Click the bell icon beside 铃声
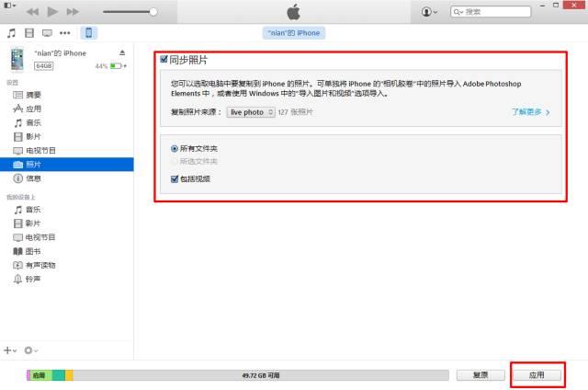This screenshot has height=390, width=588. pyautogui.click(x=17, y=279)
